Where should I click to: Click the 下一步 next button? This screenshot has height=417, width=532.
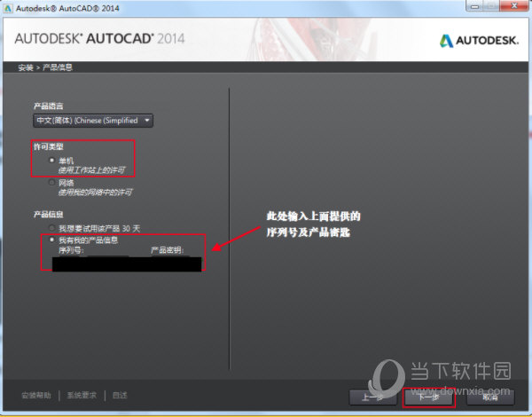[429, 397]
